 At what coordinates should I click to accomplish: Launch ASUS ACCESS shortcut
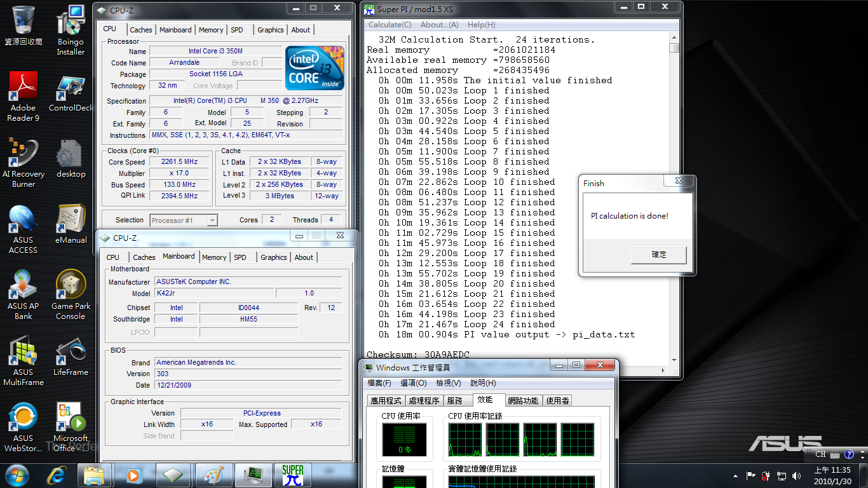tap(24, 229)
